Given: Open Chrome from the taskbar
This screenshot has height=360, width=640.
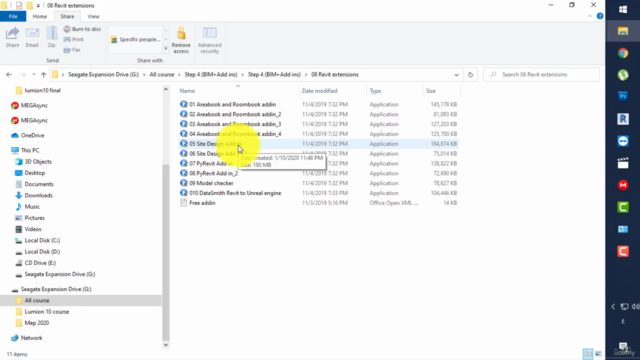Looking at the screenshot, I should 623,53.
